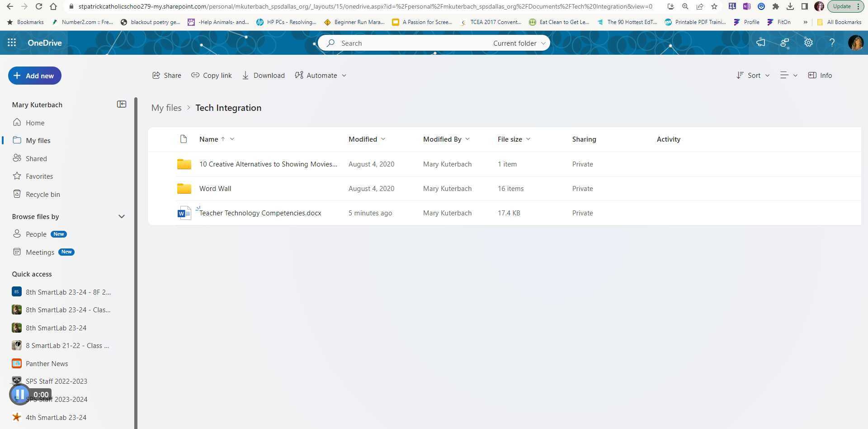Open the Automate dropdown menu

point(321,75)
